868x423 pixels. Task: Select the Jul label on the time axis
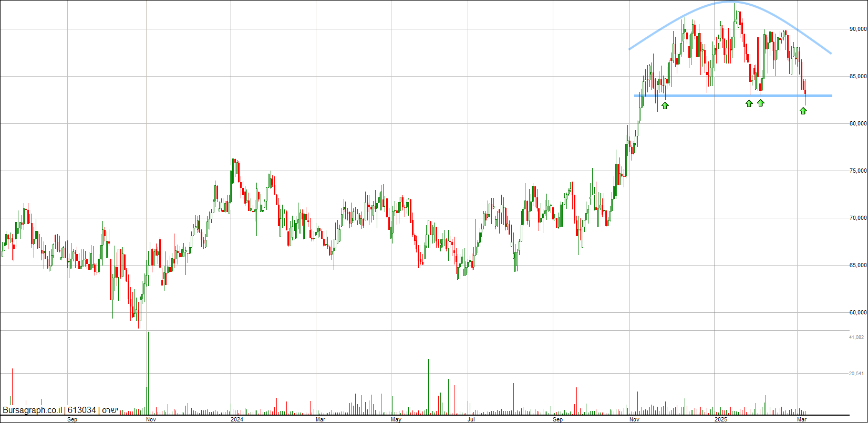click(471, 419)
